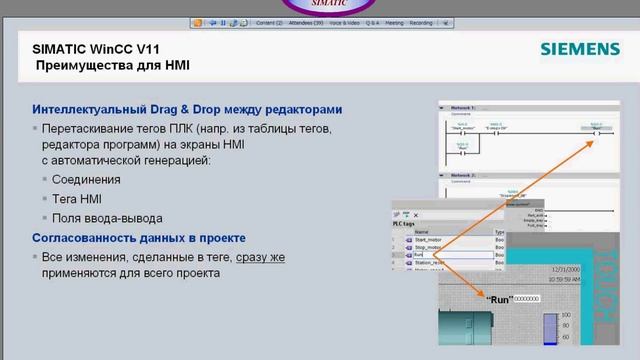Click the tag icon beside Run

pos(409,255)
